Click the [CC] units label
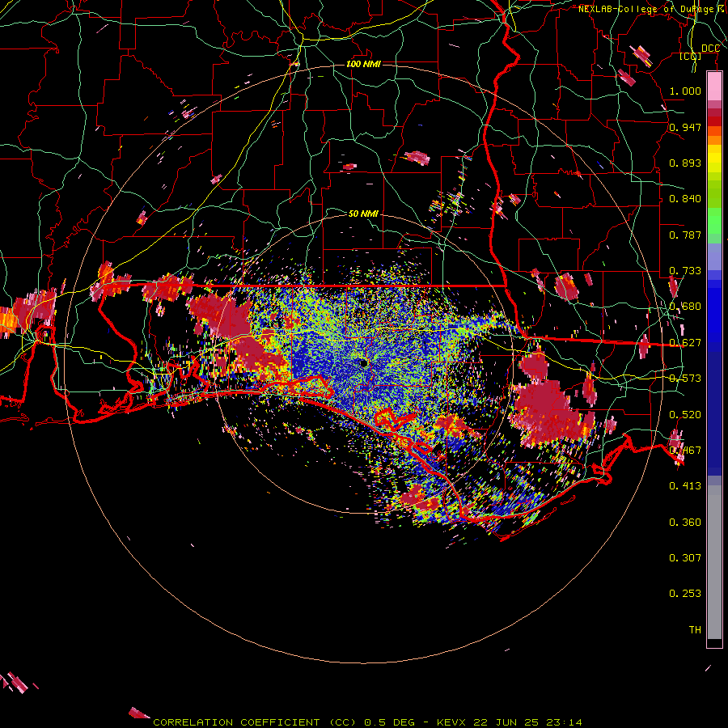Image resolution: width=728 pixels, height=728 pixels. coord(691,56)
